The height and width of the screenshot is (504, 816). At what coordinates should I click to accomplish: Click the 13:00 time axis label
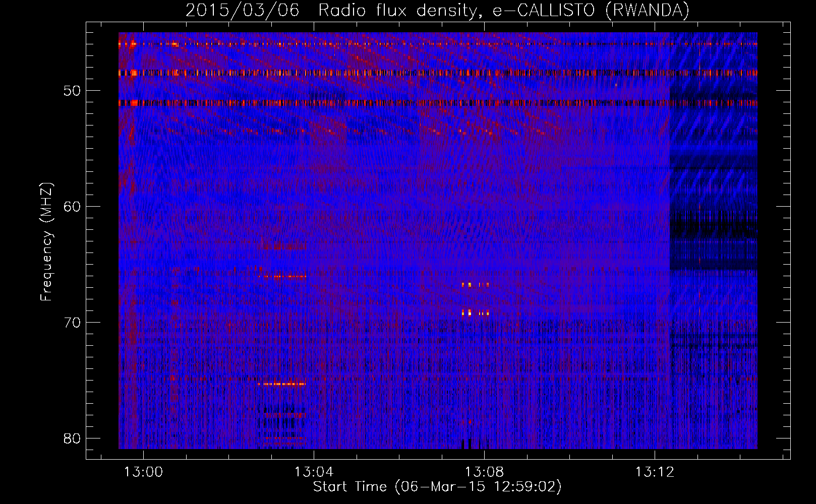(x=144, y=472)
